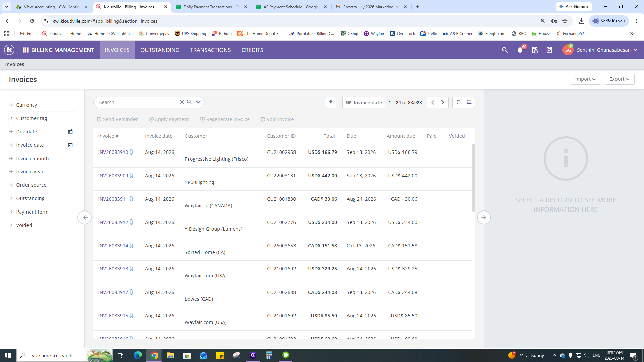This screenshot has width=644, height=362.
Task: Expand the Invoice month filter
Action: click(32, 159)
